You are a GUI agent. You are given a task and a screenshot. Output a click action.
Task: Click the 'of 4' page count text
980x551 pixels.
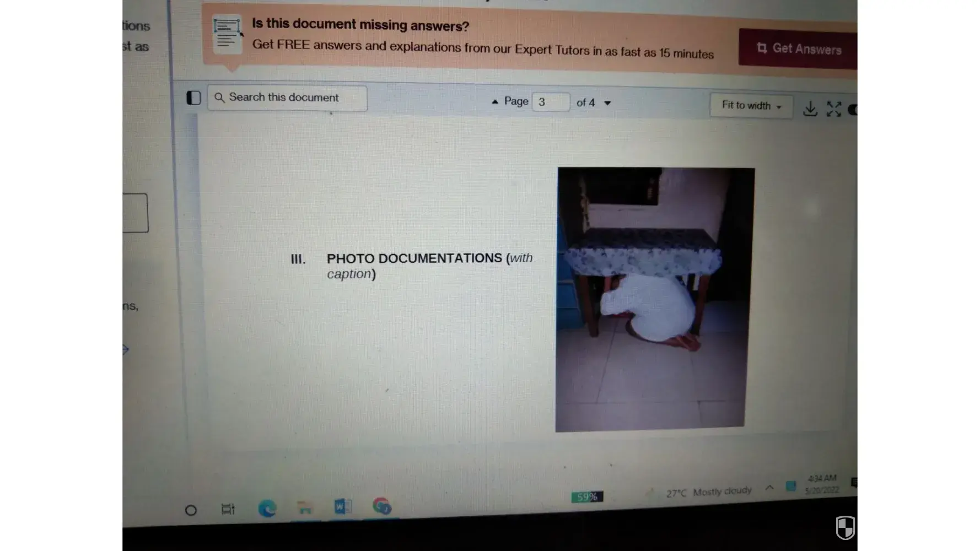[586, 102]
